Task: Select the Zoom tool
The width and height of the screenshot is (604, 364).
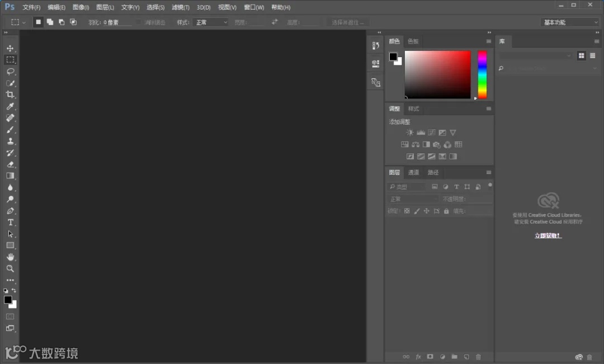Action: click(x=10, y=268)
